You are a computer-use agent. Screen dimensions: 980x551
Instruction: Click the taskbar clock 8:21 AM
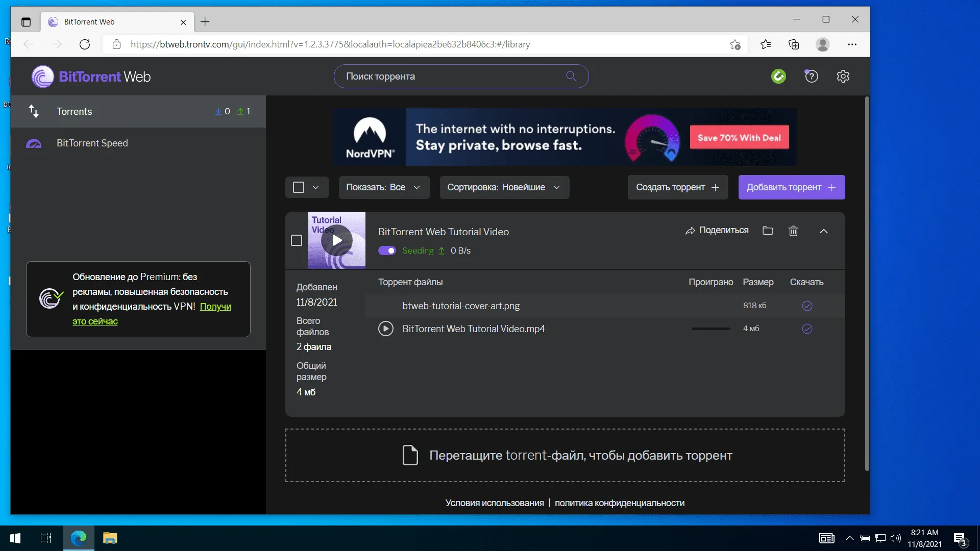click(x=924, y=538)
